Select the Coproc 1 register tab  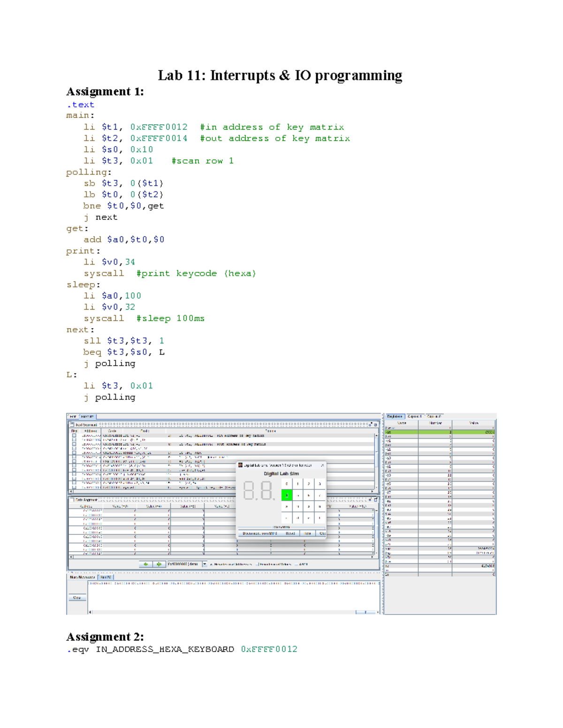click(x=414, y=416)
